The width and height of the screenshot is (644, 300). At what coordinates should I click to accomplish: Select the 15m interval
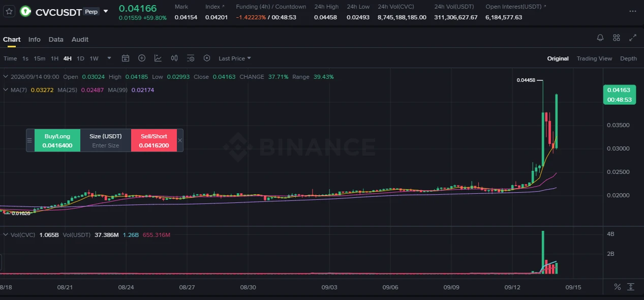(40, 58)
